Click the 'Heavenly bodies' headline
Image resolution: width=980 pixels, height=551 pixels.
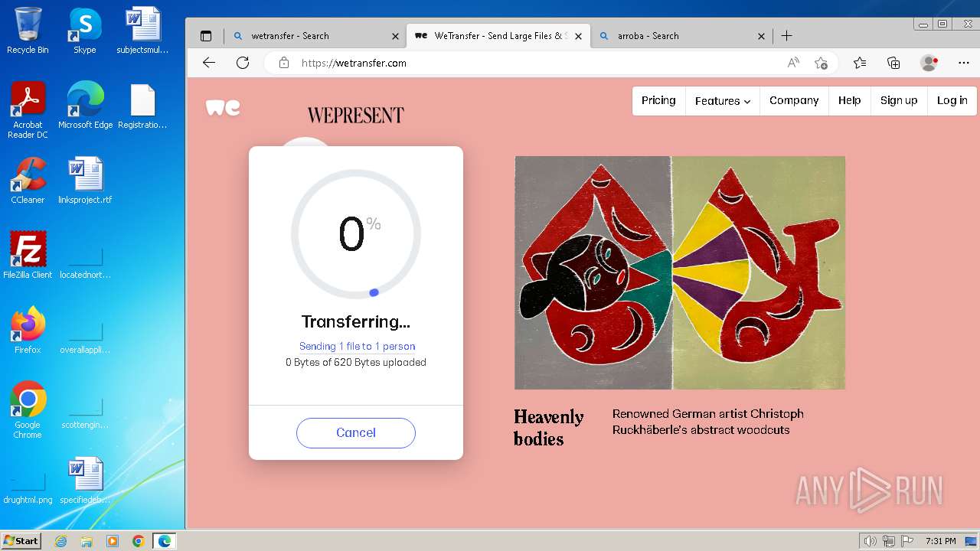click(x=548, y=428)
